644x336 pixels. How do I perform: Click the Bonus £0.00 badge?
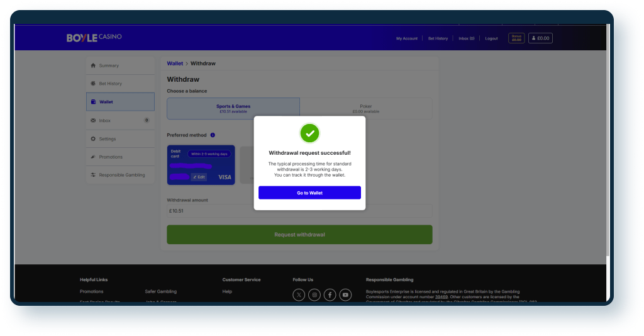(x=516, y=38)
